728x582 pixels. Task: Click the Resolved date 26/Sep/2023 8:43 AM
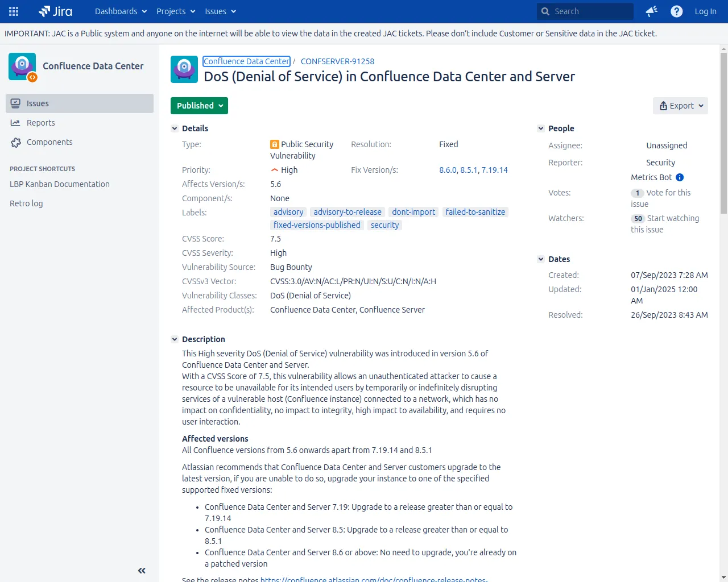pos(669,315)
